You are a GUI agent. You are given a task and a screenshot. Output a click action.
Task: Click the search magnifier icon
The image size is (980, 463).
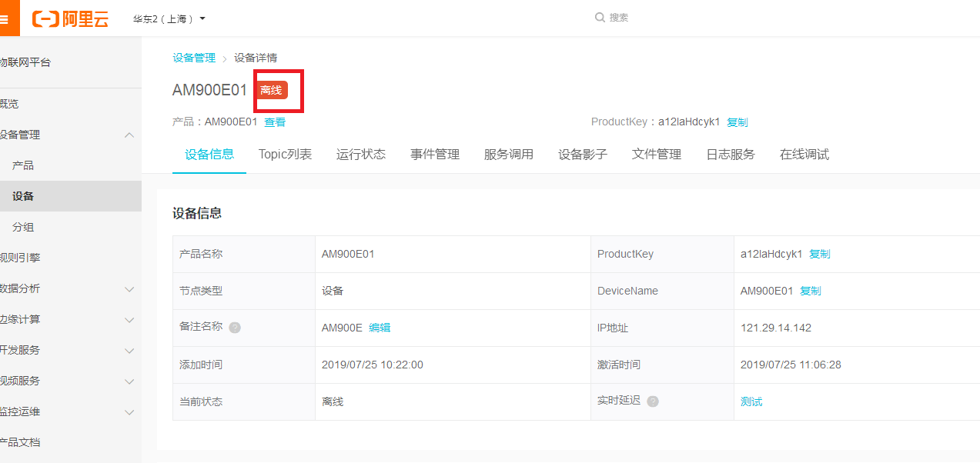click(600, 17)
